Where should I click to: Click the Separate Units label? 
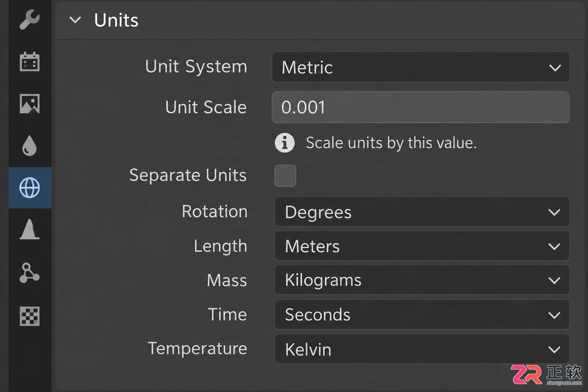click(x=188, y=175)
